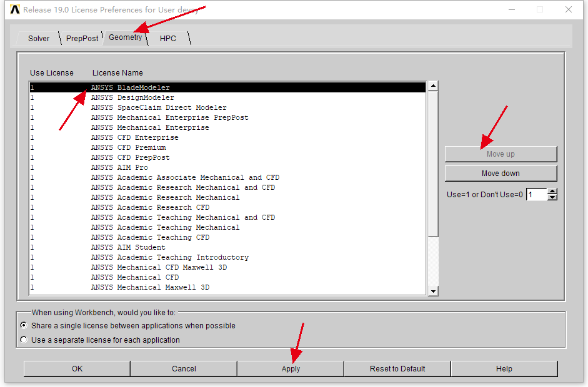This screenshot has width=588, height=387.
Task: Click the Apply button
Action: click(291, 369)
